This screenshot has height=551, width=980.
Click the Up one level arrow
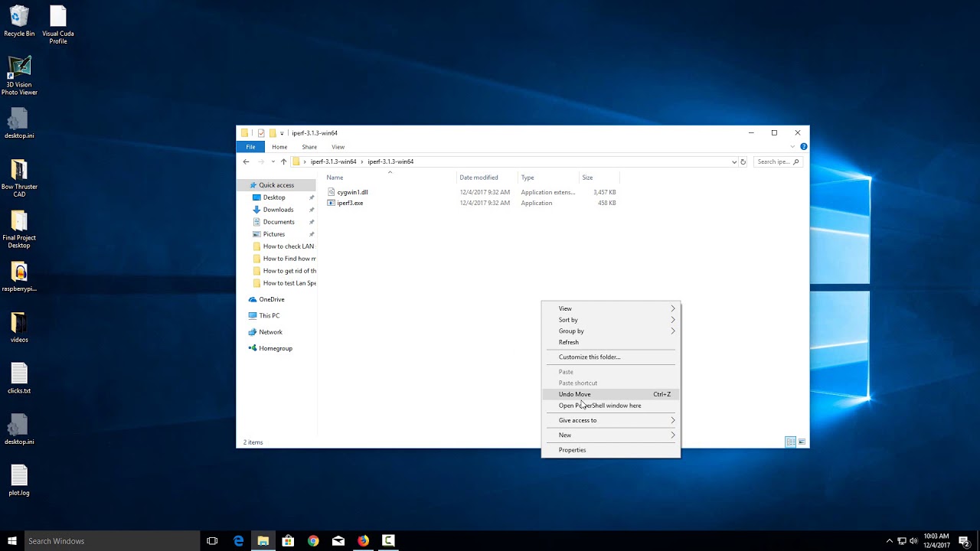[x=283, y=161]
